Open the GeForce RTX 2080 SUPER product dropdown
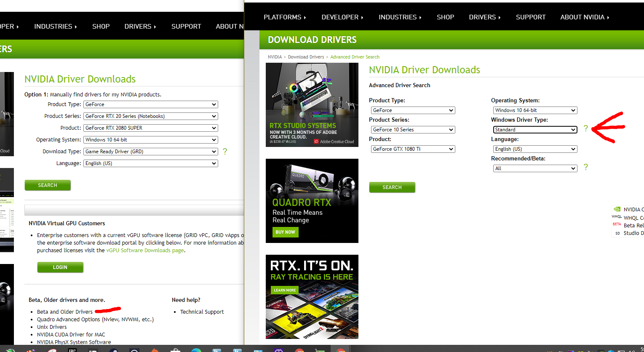Screen dimensions: 644x352 tap(151, 128)
